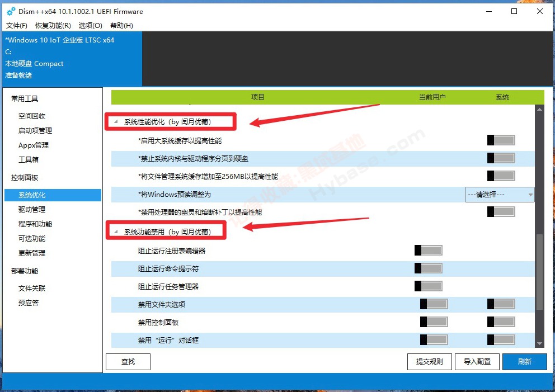The width and height of the screenshot is (555, 392).
Task: Open 文件关联 in sidebar
Action: click(32, 289)
